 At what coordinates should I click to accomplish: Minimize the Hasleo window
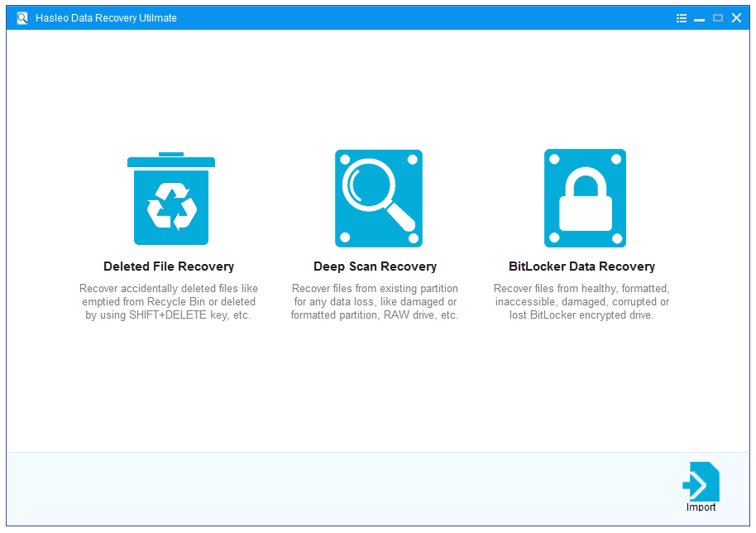pos(699,19)
